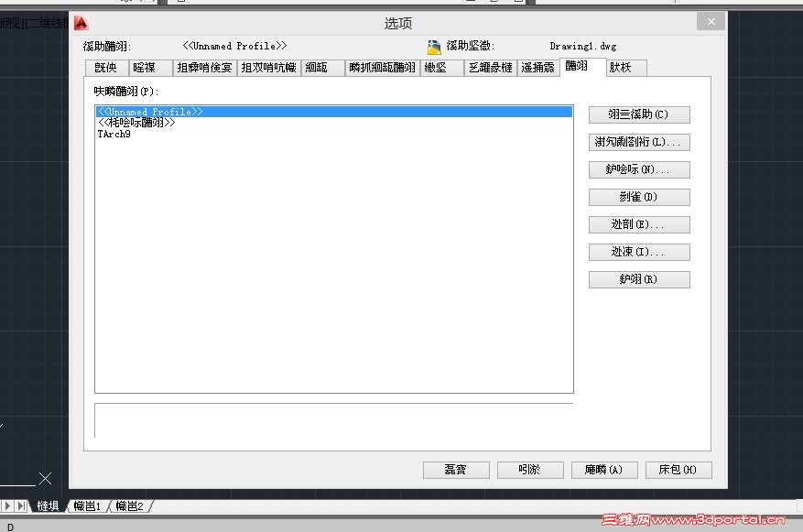Click the OK button left of Cancel
The image size is (803, 532).
coord(456,470)
